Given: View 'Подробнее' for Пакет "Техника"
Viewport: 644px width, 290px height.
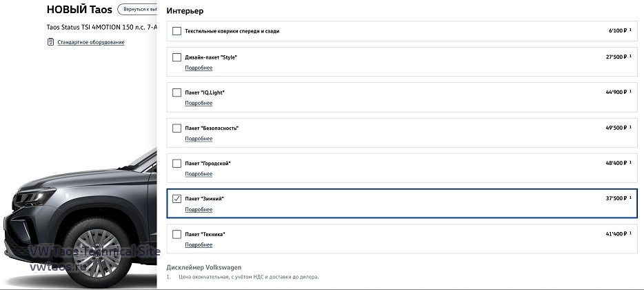Looking at the screenshot, I should point(199,244).
